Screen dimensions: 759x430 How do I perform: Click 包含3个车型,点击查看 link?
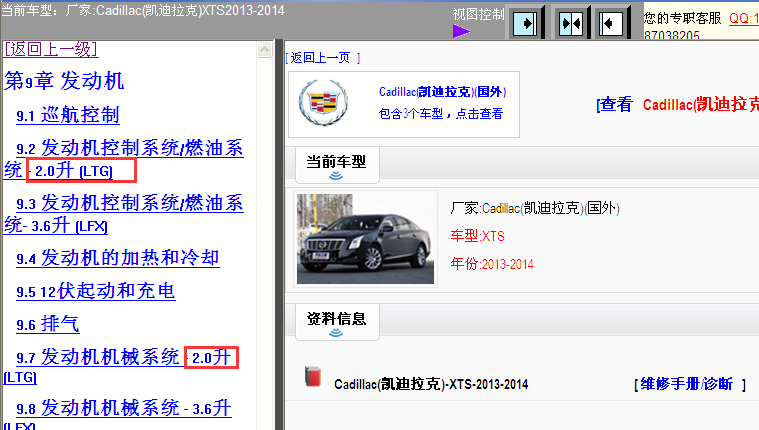[440, 114]
